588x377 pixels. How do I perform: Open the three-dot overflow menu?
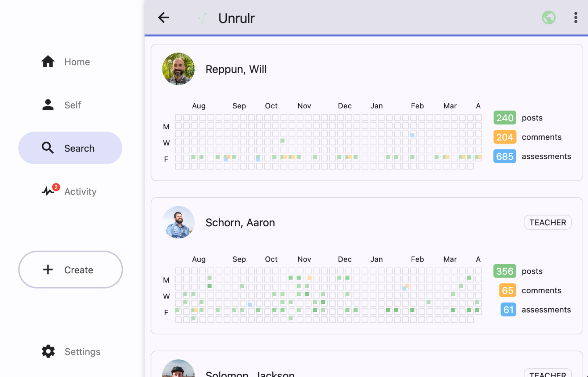click(576, 18)
